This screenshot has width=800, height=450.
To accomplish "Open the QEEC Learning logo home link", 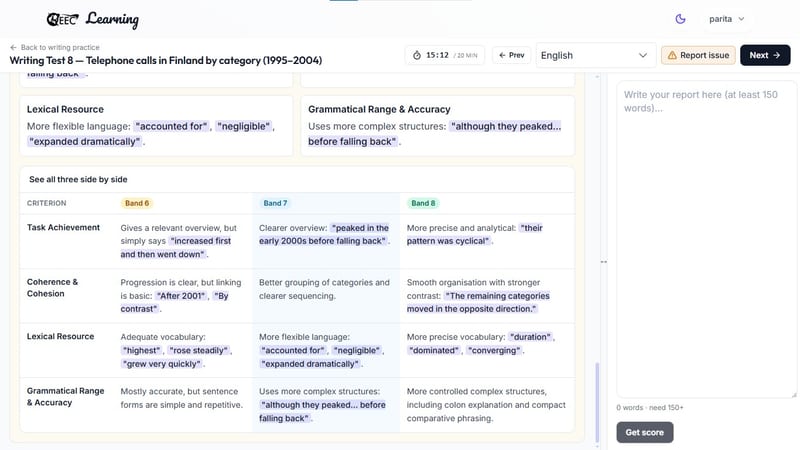I will point(92,19).
